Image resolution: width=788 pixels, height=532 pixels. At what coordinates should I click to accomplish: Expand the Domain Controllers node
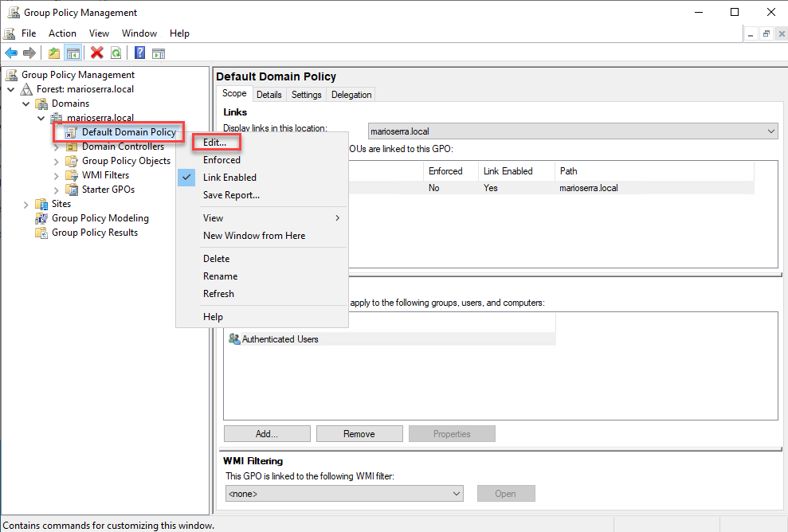point(57,147)
